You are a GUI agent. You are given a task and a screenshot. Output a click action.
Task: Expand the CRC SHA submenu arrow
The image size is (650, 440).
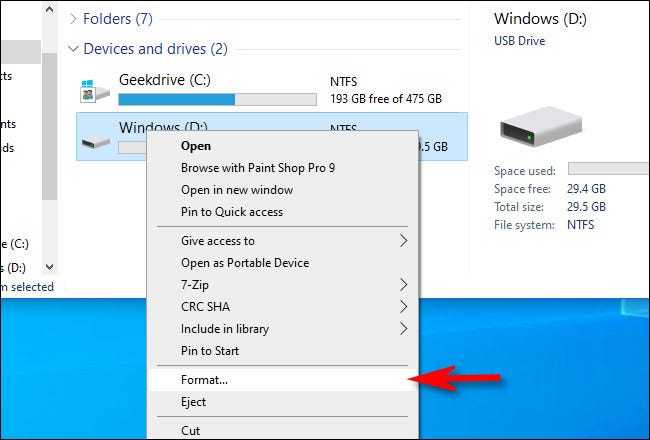tap(404, 307)
